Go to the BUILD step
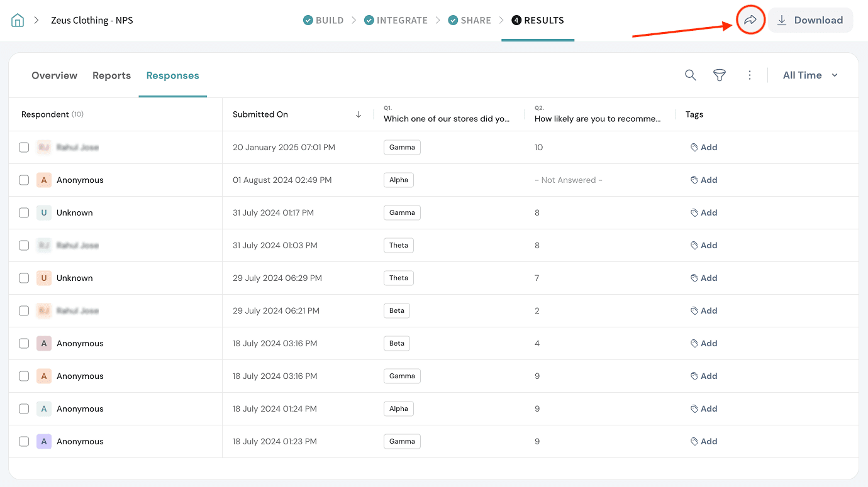The height and width of the screenshot is (487, 868). [323, 20]
